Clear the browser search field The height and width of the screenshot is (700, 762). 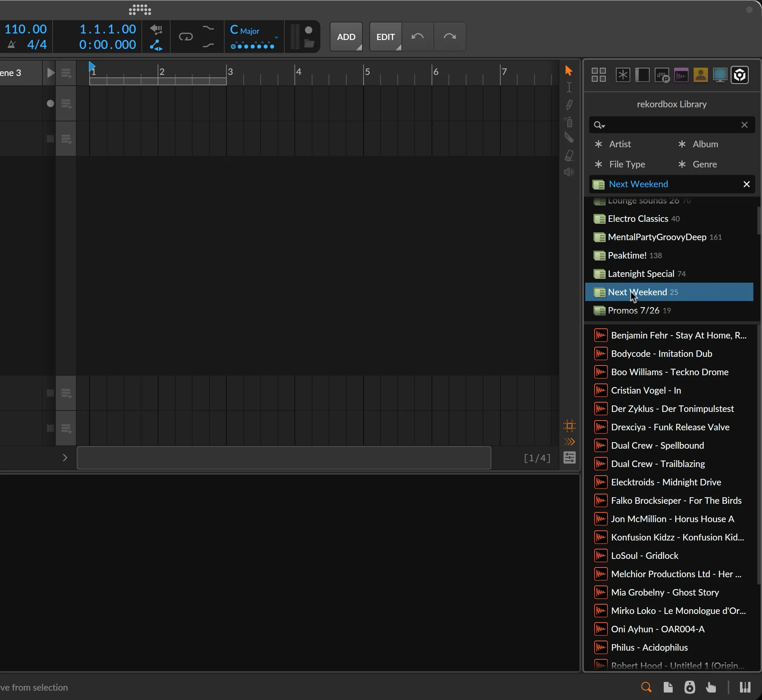click(744, 125)
